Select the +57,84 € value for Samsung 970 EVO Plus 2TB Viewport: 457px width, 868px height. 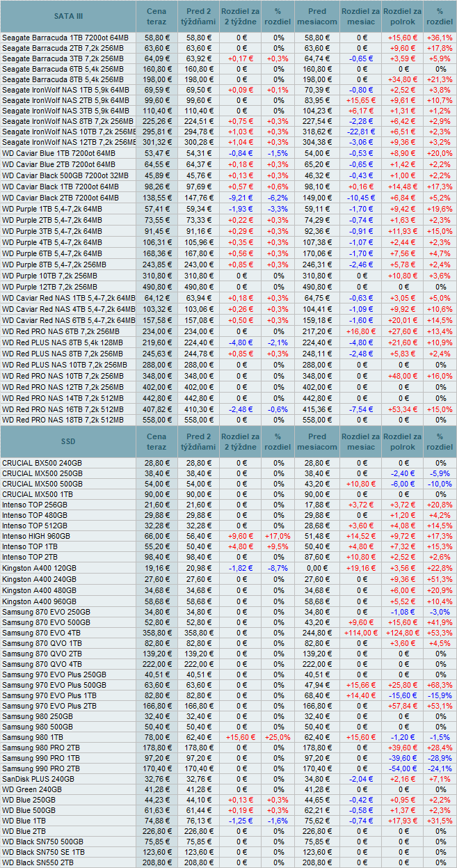[403, 705]
